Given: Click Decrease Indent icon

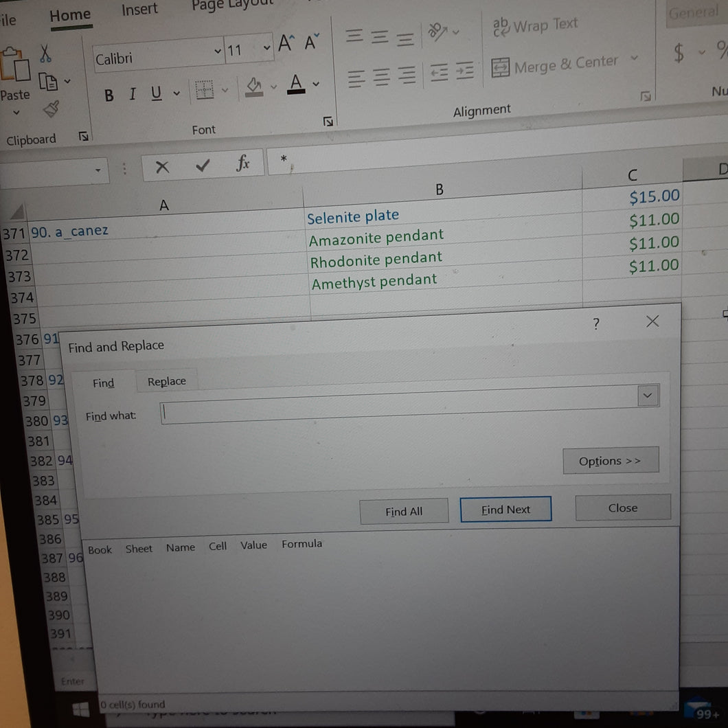Looking at the screenshot, I should tap(439, 72).
